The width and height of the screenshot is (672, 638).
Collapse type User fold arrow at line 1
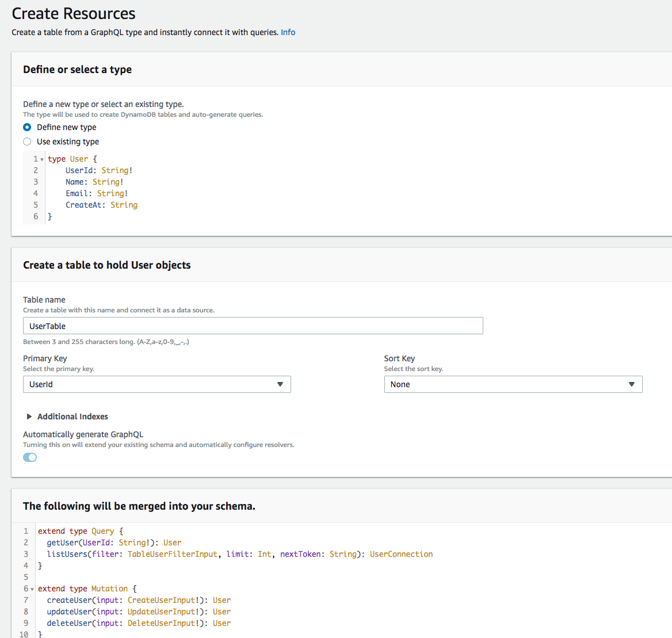click(42, 159)
